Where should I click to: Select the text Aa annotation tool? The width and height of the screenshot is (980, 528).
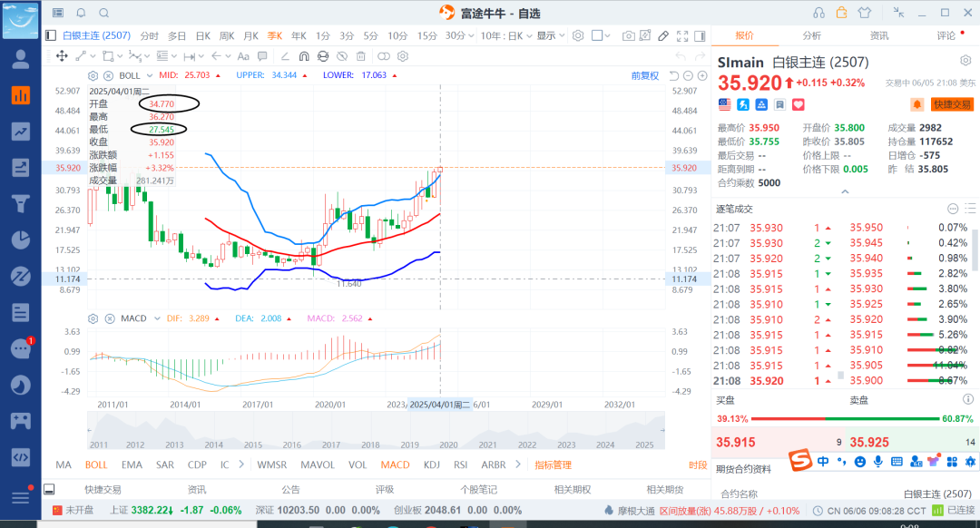[x=243, y=56]
